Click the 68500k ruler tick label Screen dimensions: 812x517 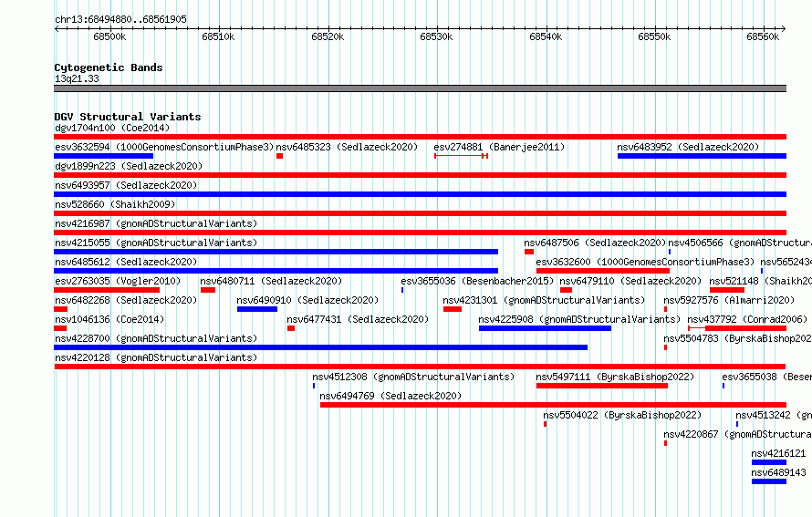pos(109,36)
